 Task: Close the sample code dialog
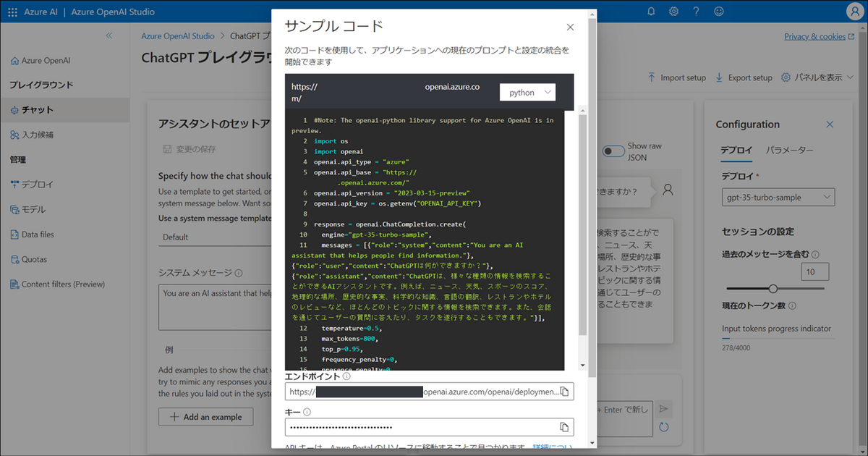pos(570,28)
